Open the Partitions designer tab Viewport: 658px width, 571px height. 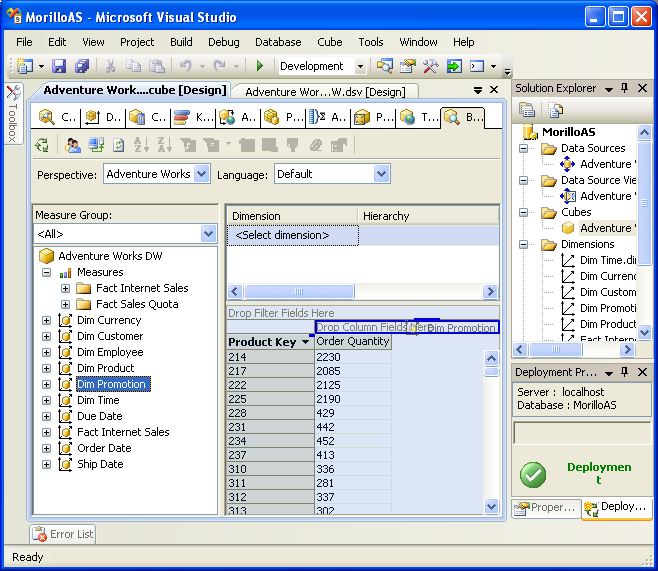[282, 117]
